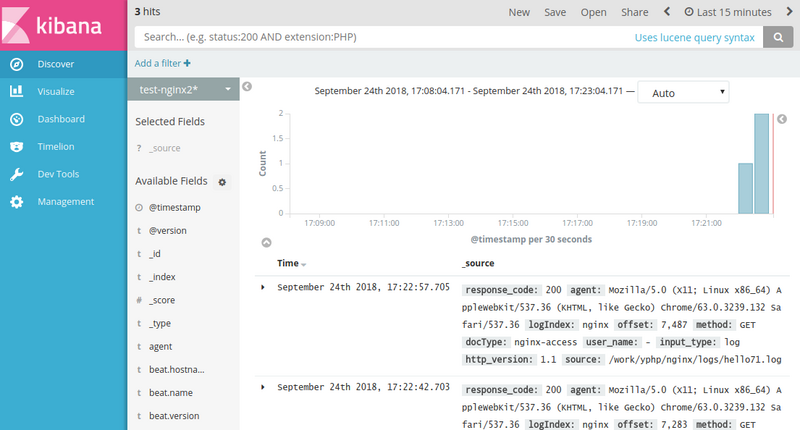Screen dimensions: 800x430
Task: Click the tallest histogram bar
Action: pyautogui.click(x=761, y=164)
